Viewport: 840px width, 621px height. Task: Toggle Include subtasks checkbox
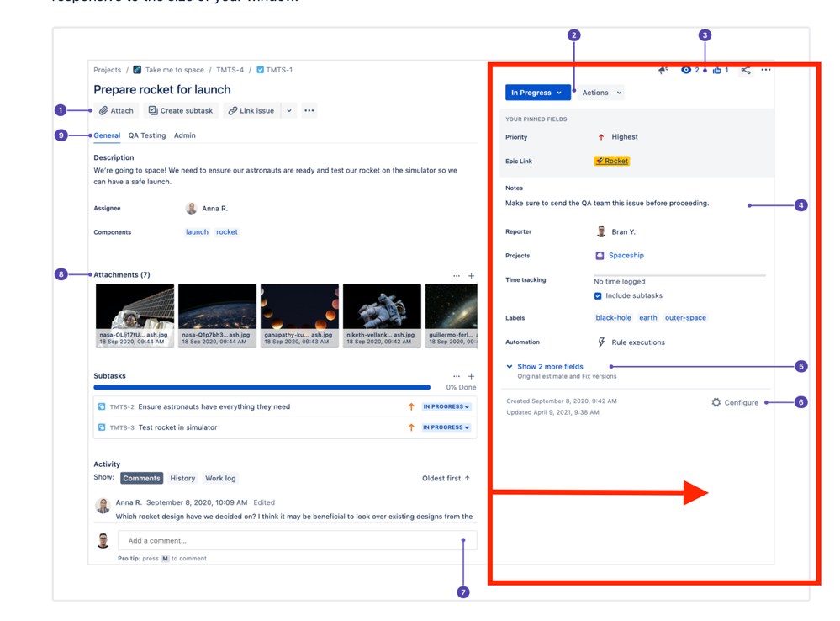coord(598,296)
